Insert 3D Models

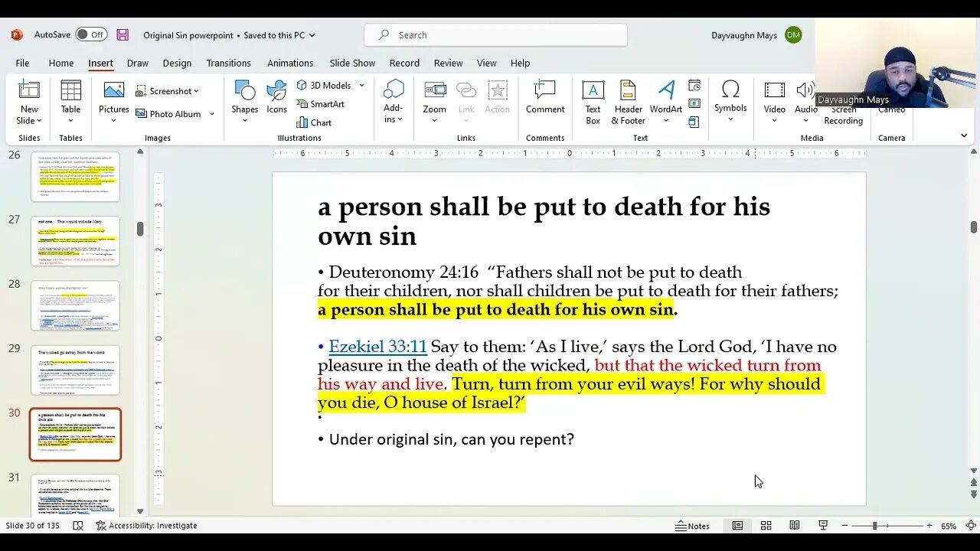pos(324,85)
